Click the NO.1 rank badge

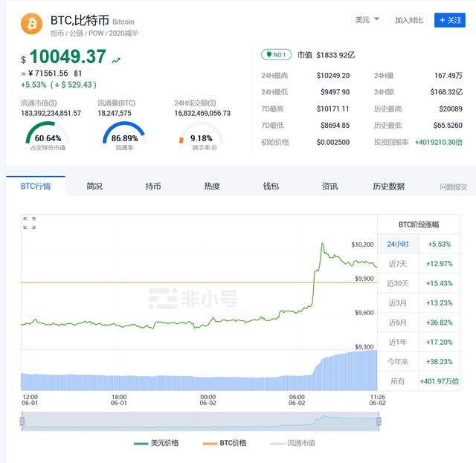(x=276, y=55)
